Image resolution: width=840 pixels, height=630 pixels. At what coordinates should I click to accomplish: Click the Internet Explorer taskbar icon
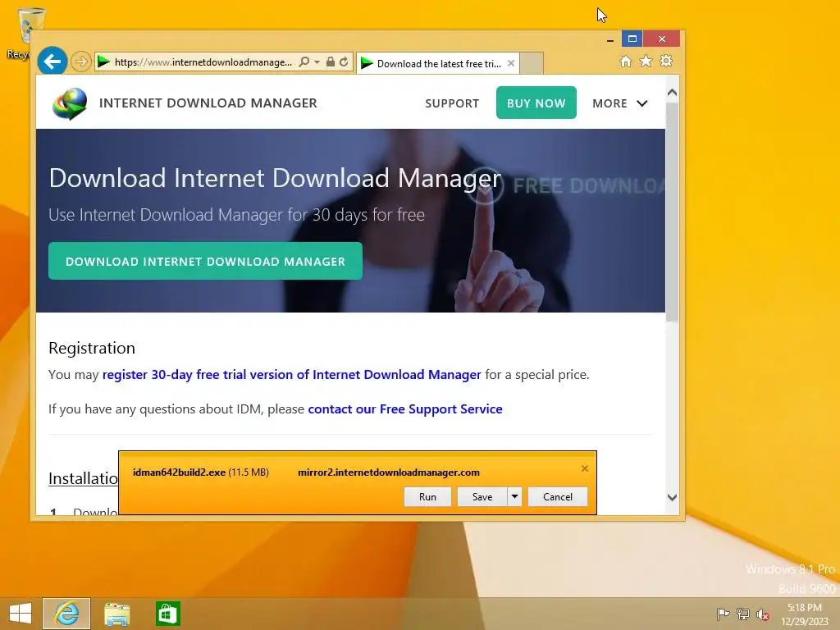click(x=66, y=614)
